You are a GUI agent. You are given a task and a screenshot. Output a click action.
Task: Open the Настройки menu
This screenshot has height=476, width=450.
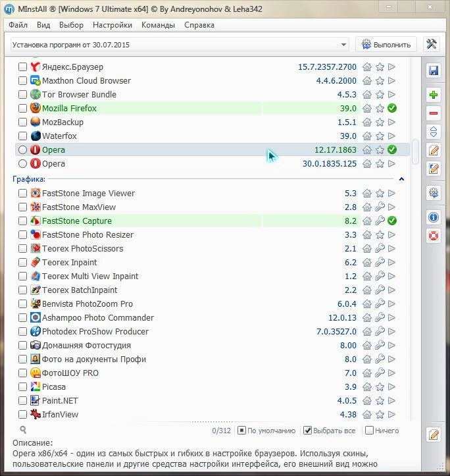click(x=113, y=25)
